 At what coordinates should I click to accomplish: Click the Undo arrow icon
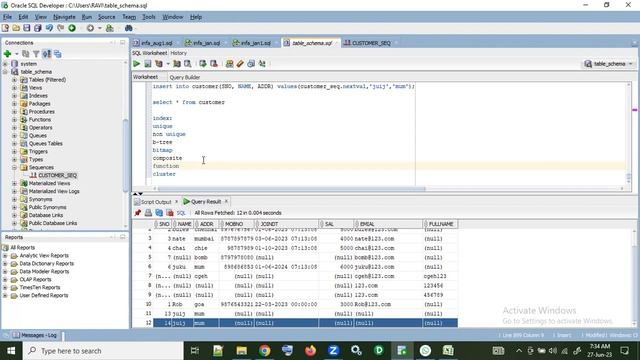[49, 28]
